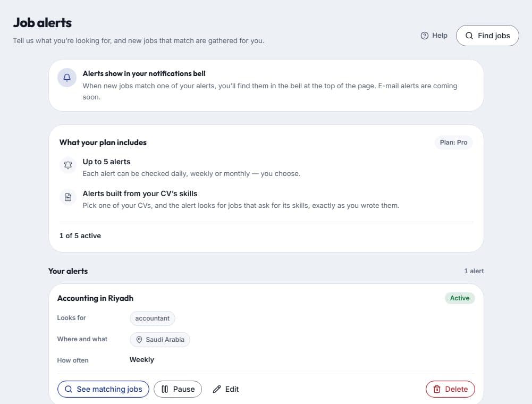Screen dimensions: 532x404
Task: Click the Plan: Pro badge
Action: coord(453,142)
